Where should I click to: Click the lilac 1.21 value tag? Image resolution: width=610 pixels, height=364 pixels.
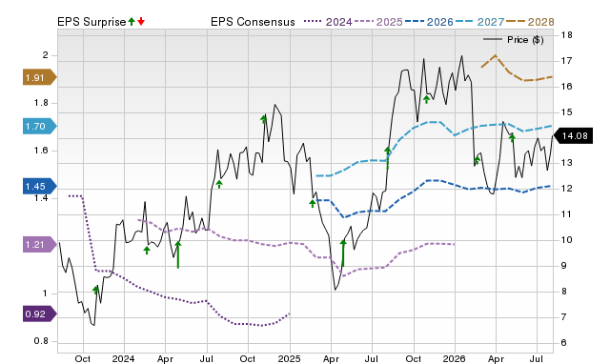[x=40, y=244]
